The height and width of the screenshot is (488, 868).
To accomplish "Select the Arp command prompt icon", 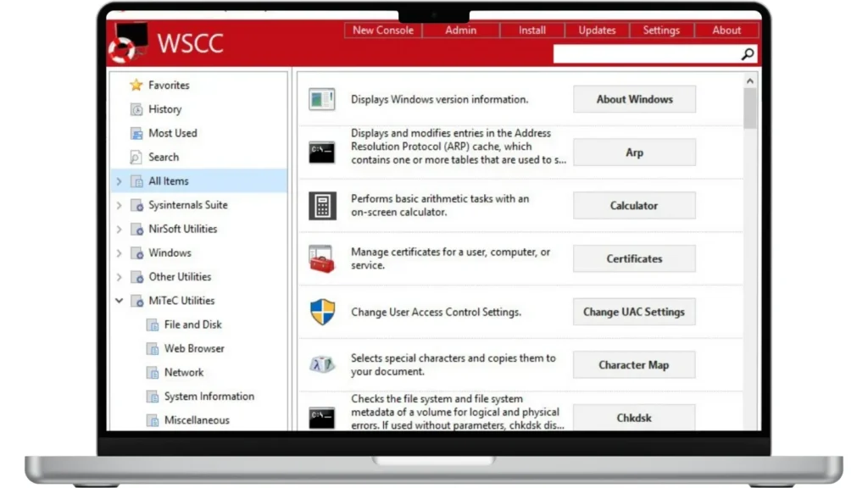I will [x=321, y=149].
